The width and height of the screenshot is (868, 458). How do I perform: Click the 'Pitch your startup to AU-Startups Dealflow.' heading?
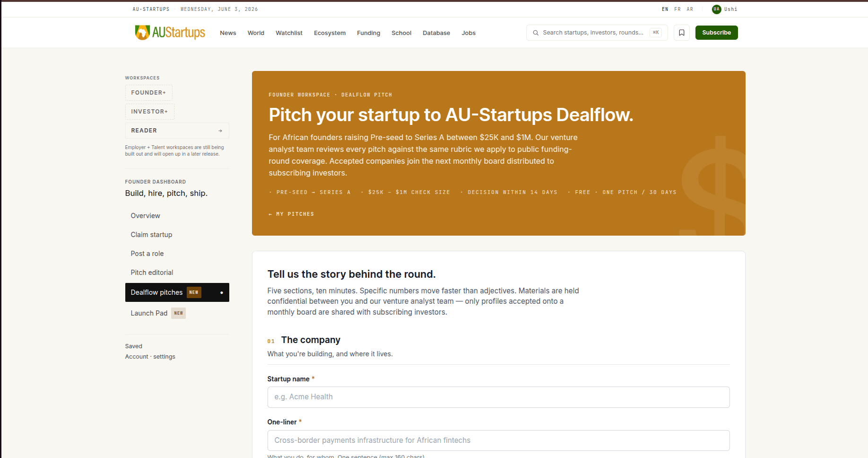pyautogui.click(x=451, y=114)
